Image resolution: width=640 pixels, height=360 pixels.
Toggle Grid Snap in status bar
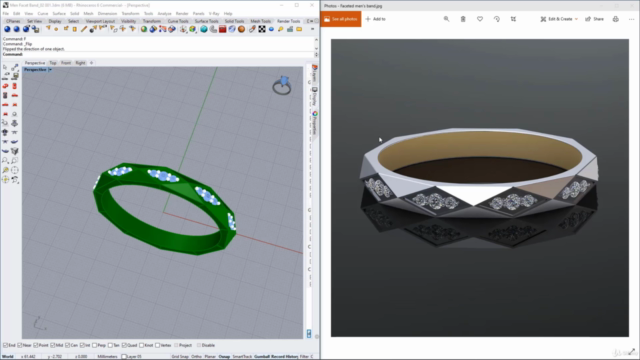point(180,357)
